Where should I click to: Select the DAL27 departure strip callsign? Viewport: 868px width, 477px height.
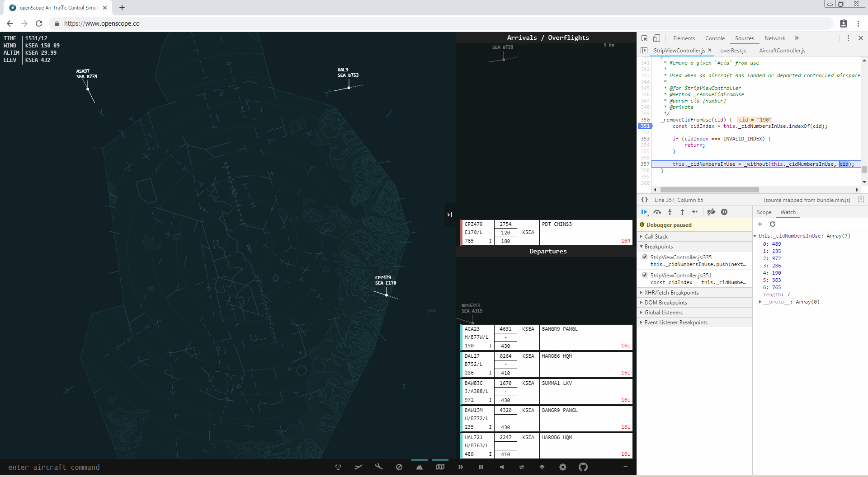[472, 356]
